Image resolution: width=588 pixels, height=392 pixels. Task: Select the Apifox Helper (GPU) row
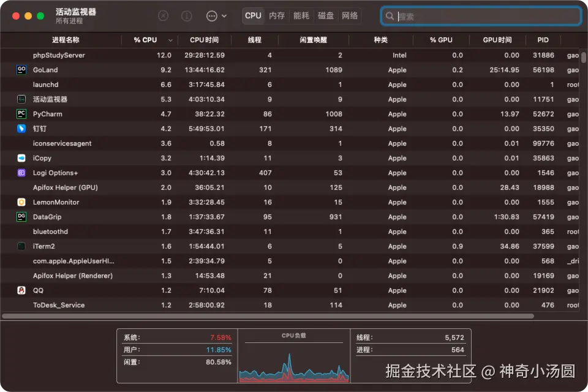coord(290,187)
